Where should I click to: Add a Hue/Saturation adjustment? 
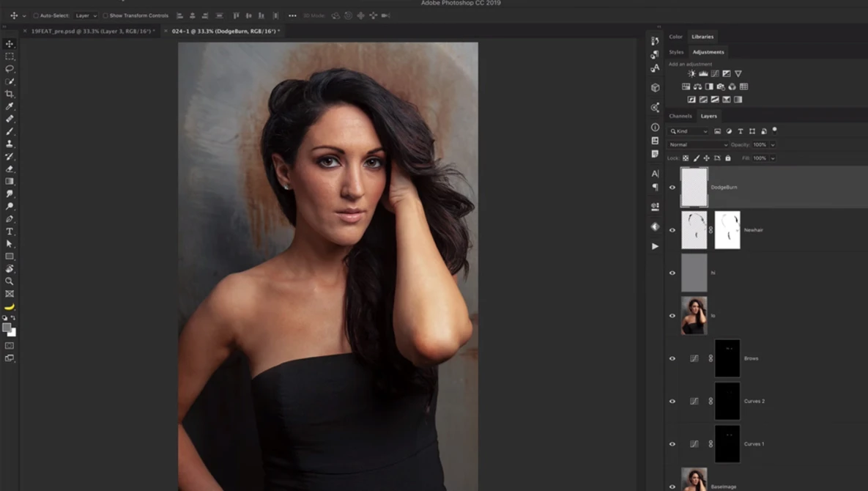(x=686, y=87)
